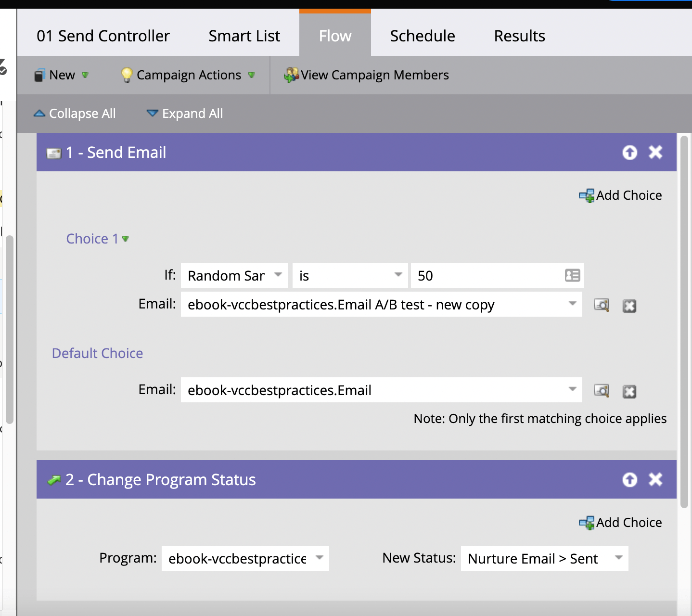Click Add Choice in Send Email step
This screenshot has height=616, width=692.
621,195
